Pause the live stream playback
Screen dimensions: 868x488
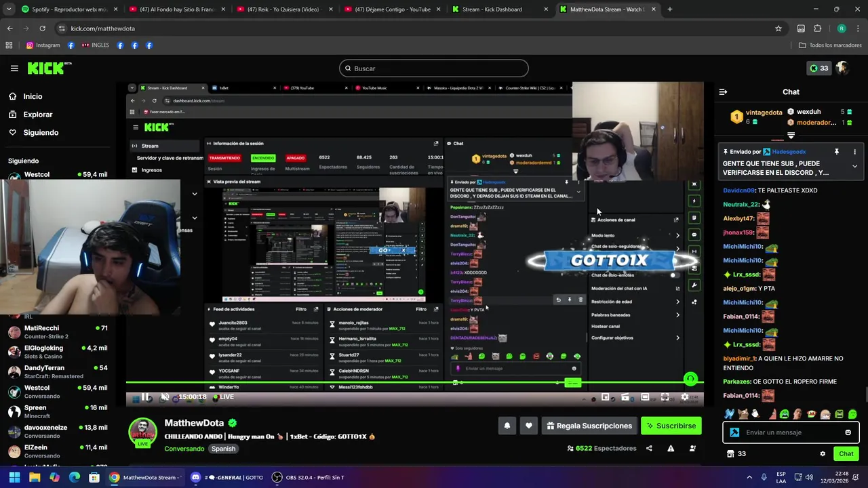pos(146,397)
